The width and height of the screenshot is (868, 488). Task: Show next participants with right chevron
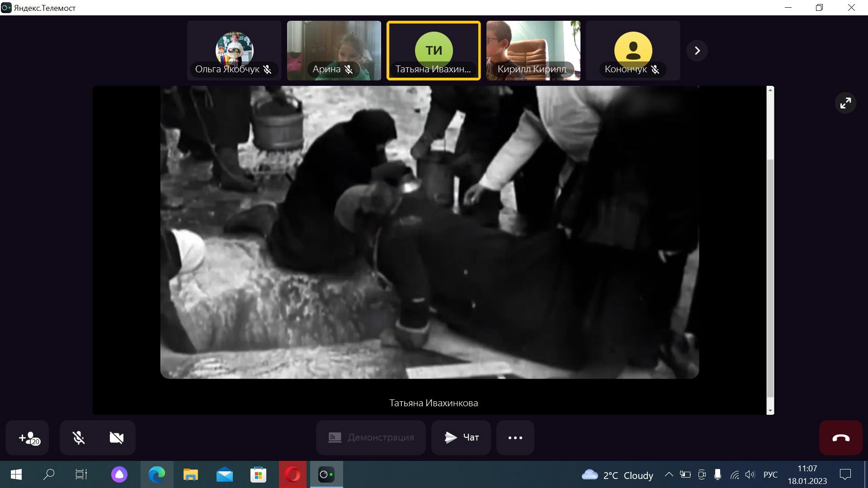click(x=697, y=51)
